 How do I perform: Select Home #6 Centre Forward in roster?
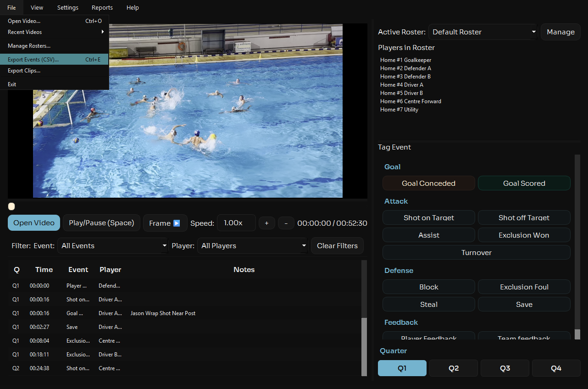tap(410, 101)
